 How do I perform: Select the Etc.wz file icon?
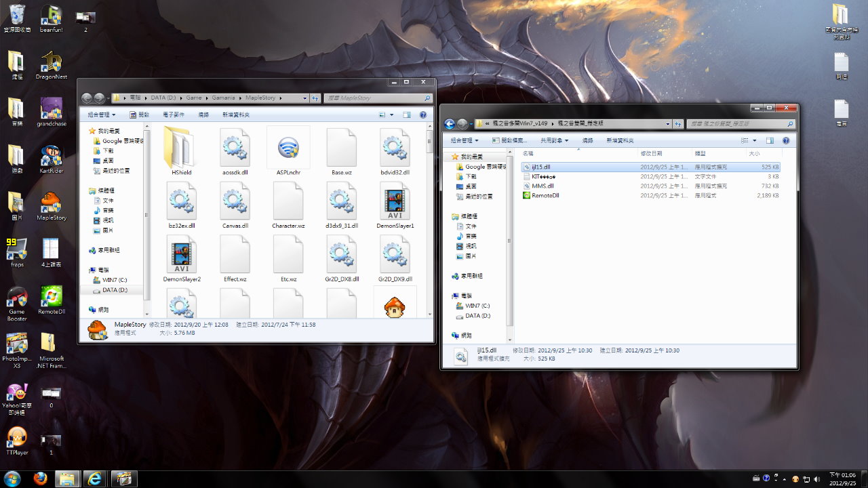pyautogui.click(x=288, y=258)
